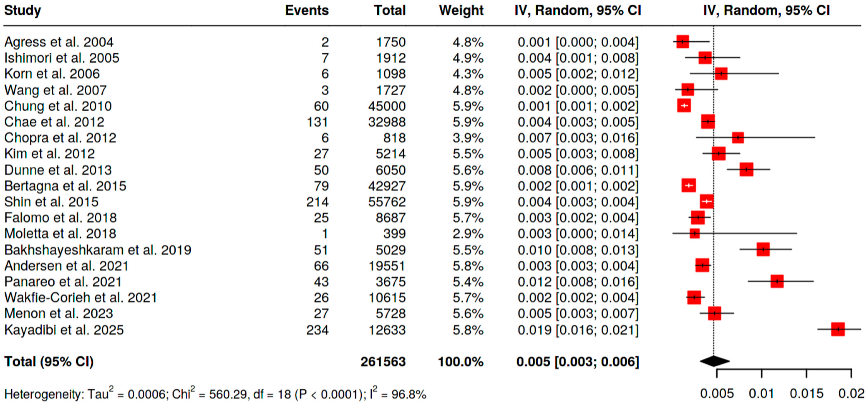Viewport: 868px width, 404px height.
Task: Click the Heterogeneity statistics text
Action: 215,394
